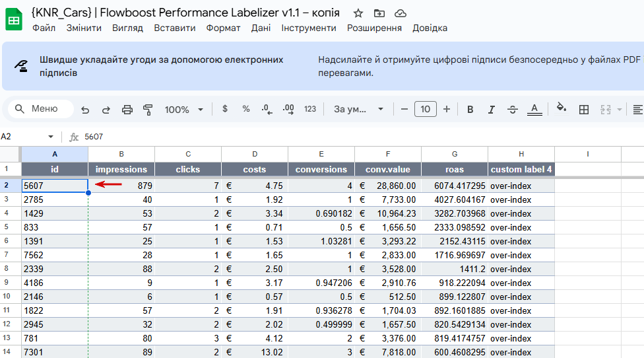Toggle italic formatting

coord(491,110)
